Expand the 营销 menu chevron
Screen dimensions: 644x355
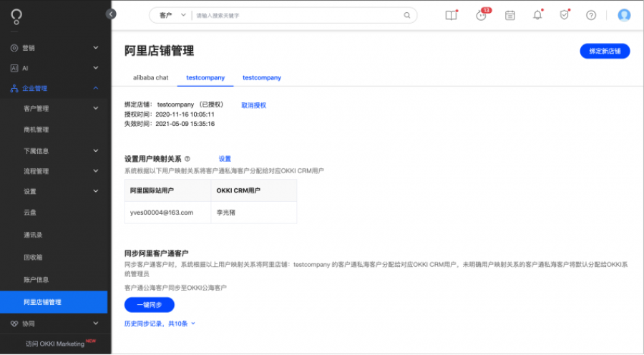coord(96,48)
